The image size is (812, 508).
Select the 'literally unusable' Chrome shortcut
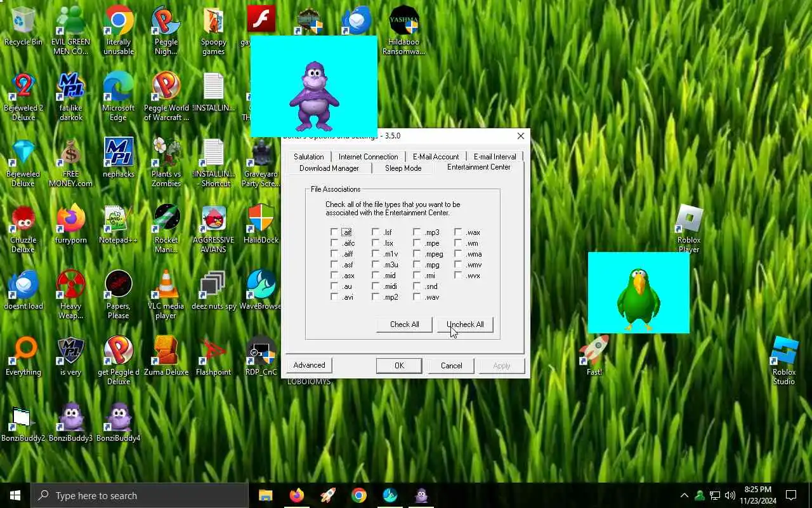[x=119, y=30]
